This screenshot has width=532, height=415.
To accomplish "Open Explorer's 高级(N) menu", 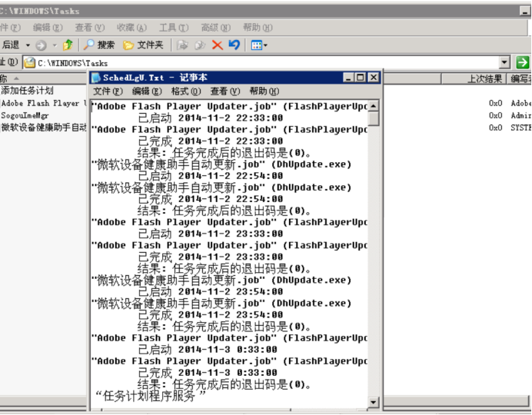I will pyautogui.click(x=216, y=28).
